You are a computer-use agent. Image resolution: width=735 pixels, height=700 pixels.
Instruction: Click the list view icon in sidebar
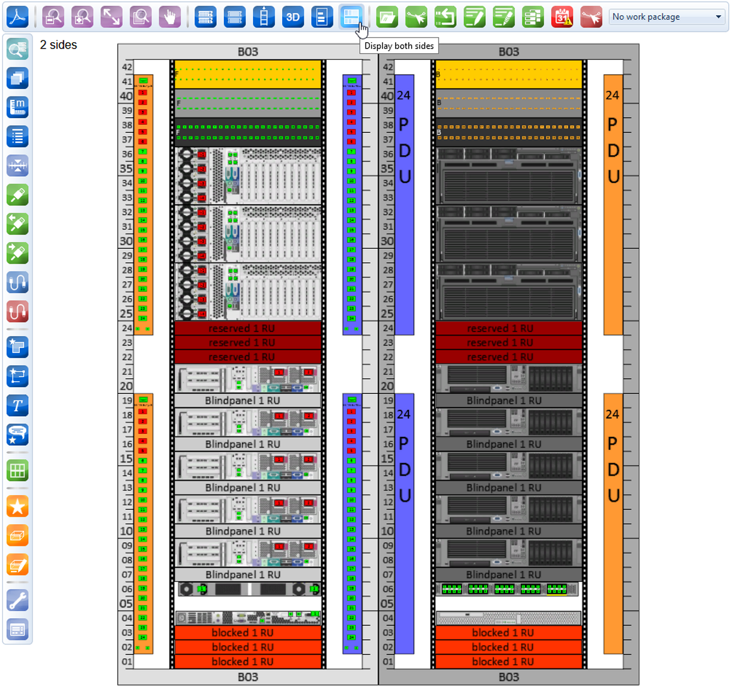[18, 136]
